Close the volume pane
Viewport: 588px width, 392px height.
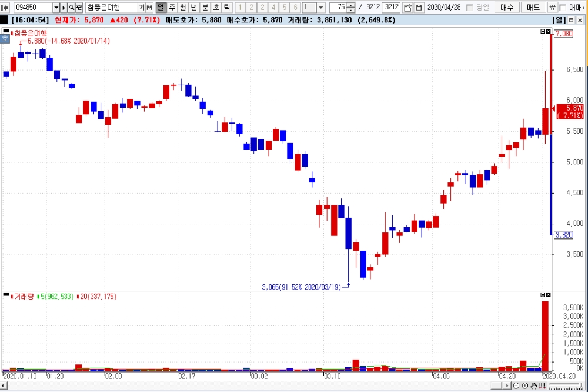tap(548, 295)
